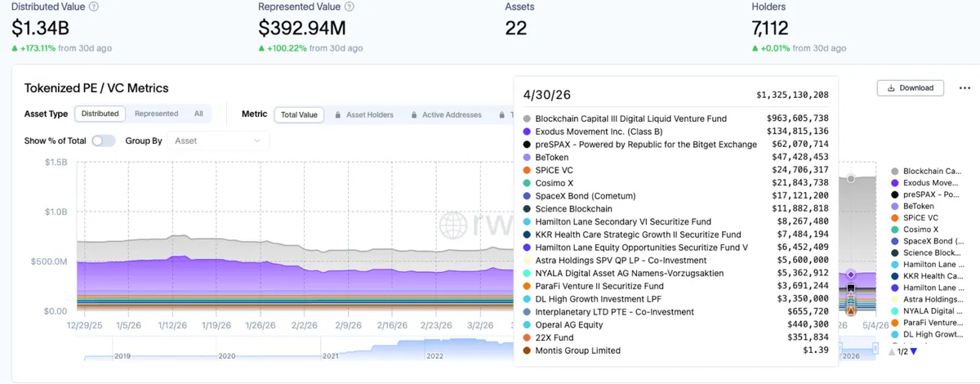The width and height of the screenshot is (980, 384).
Task: Click Hamilton Lane Secondary VI Securitize Fund row
Action: point(676,221)
